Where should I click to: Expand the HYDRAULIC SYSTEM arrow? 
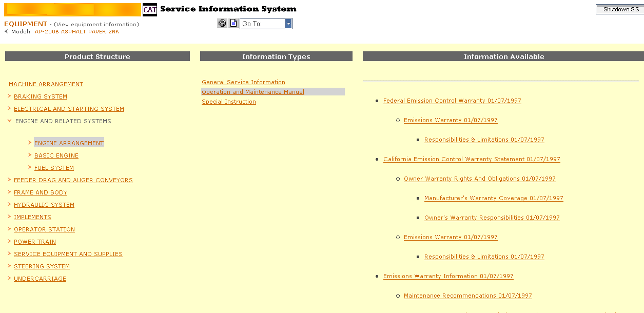coord(10,204)
